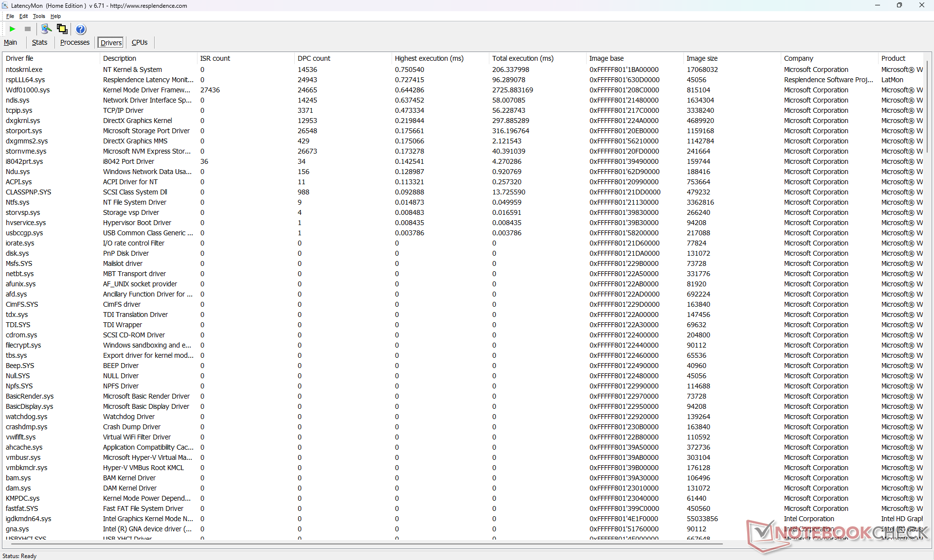The width and height of the screenshot is (934, 560).
Task: Open help via blue question mark icon
Action: 81,29
